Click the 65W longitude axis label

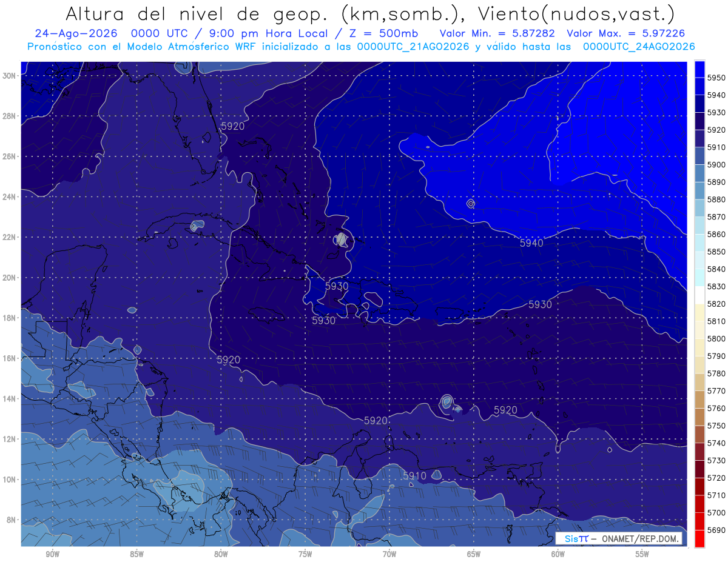[x=474, y=554]
